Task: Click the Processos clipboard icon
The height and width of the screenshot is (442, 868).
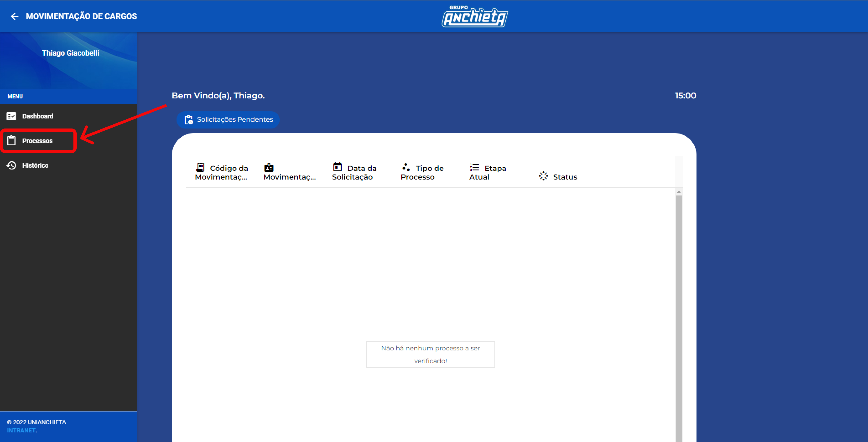Action: 11,141
